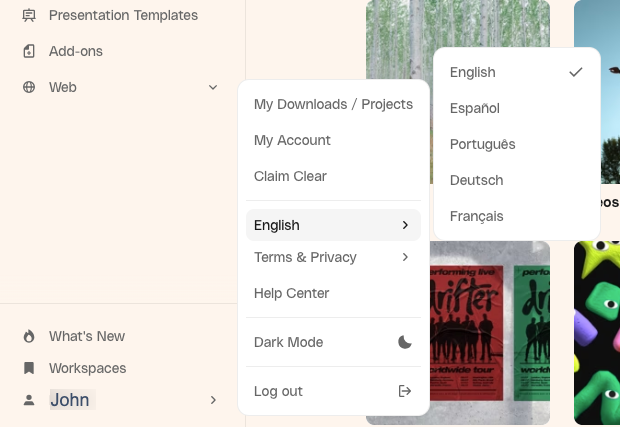This screenshot has height=427, width=620.
Task: Open the Help Center link
Action: pos(291,293)
